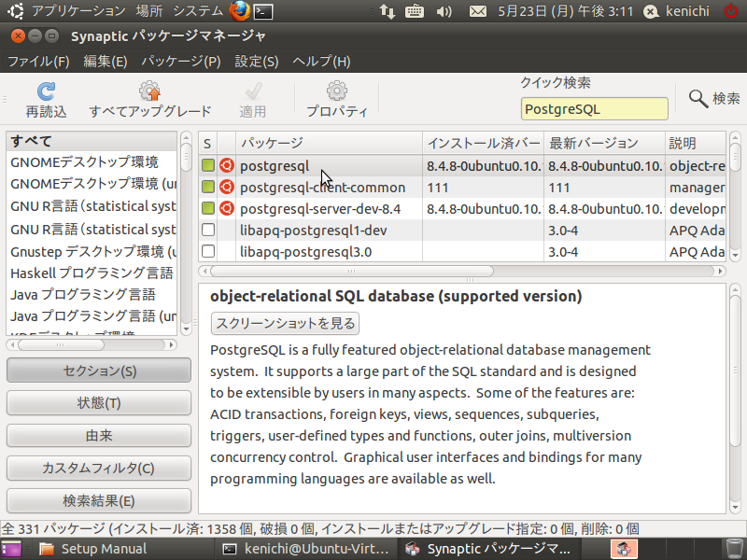Click the red power session icon
This screenshot has height=560, width=747.
[731, 11]
